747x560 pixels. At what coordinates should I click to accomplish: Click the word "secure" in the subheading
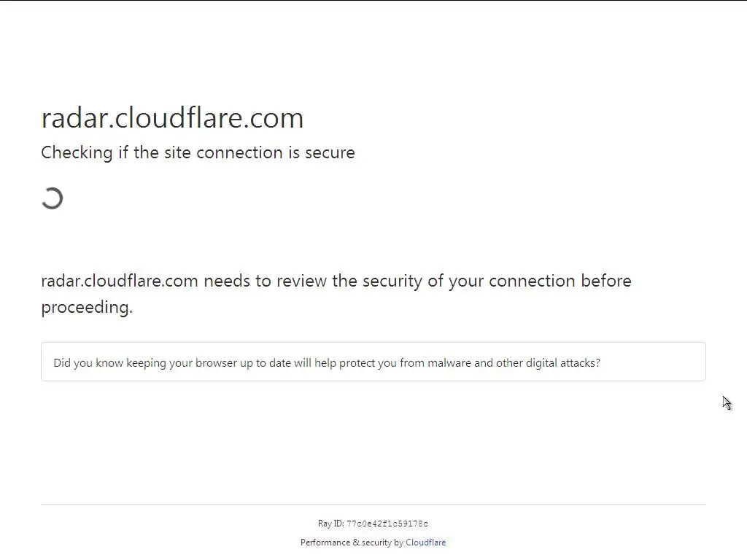pos(330,153)
